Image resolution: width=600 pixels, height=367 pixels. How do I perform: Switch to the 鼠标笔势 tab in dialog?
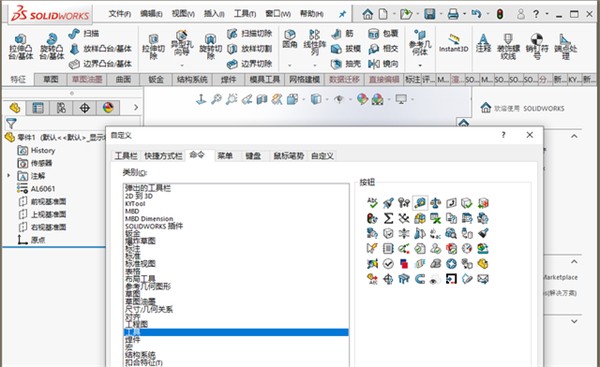(x=289, y=156)
